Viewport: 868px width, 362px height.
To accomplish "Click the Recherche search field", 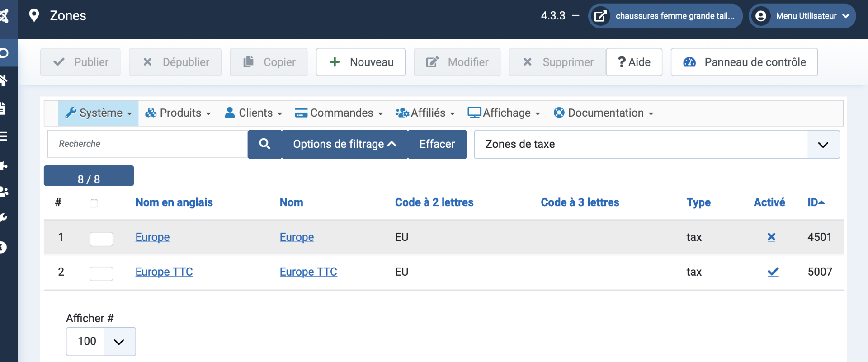I will 147,144.
